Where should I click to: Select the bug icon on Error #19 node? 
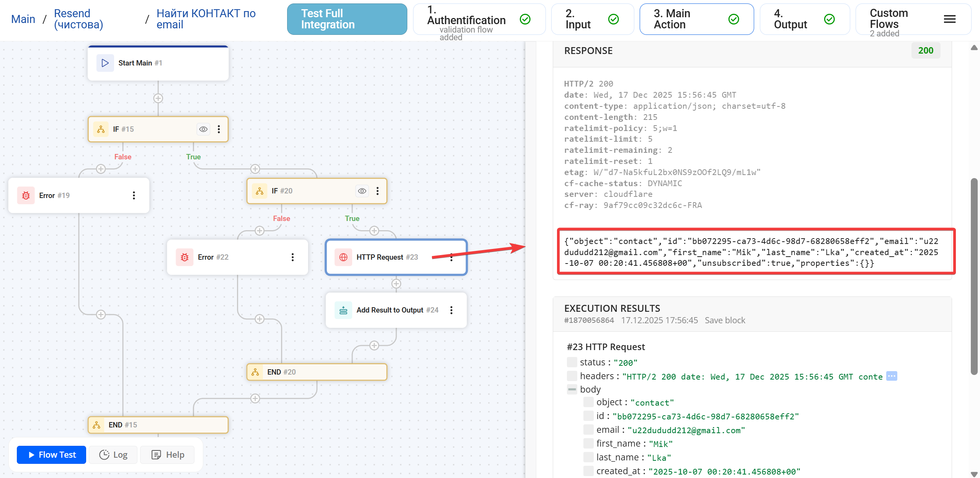tap(26, 195)
